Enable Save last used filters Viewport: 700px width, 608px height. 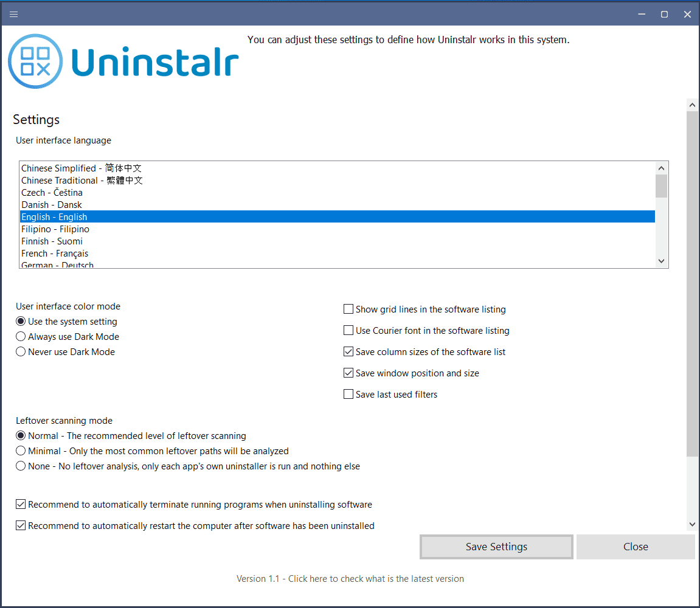(x=390, y=394)
